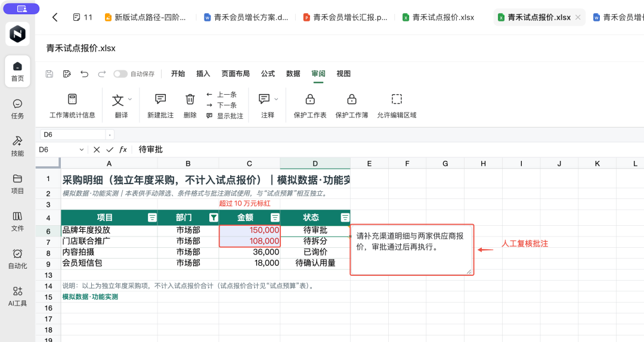Click 显示批注 to show comments
644x342 pixels.
(x=225, y=116)
